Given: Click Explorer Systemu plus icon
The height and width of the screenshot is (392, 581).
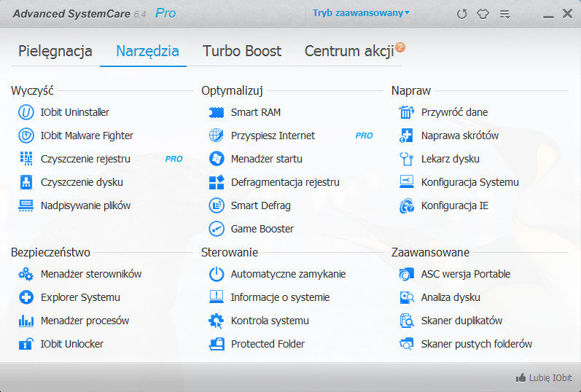Looking at the screenshot, I should tap(26, 297).
